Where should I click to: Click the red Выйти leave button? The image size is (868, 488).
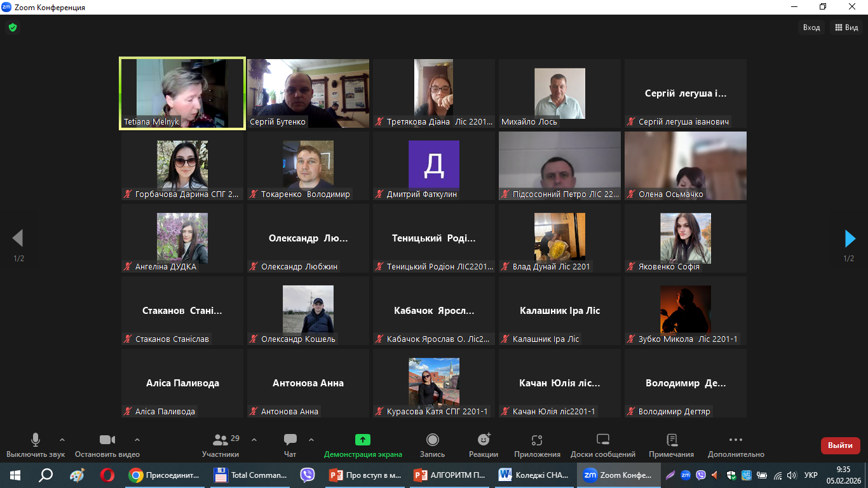[x=840, y=445]
